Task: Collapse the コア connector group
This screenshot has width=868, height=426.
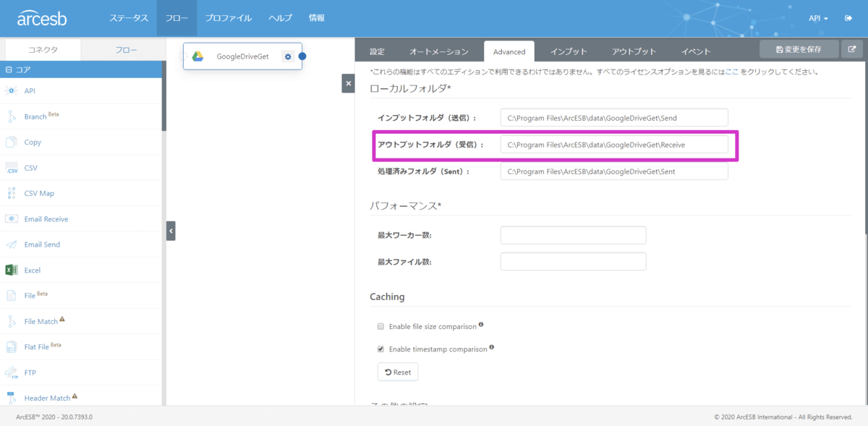Action: coord(9,70)
